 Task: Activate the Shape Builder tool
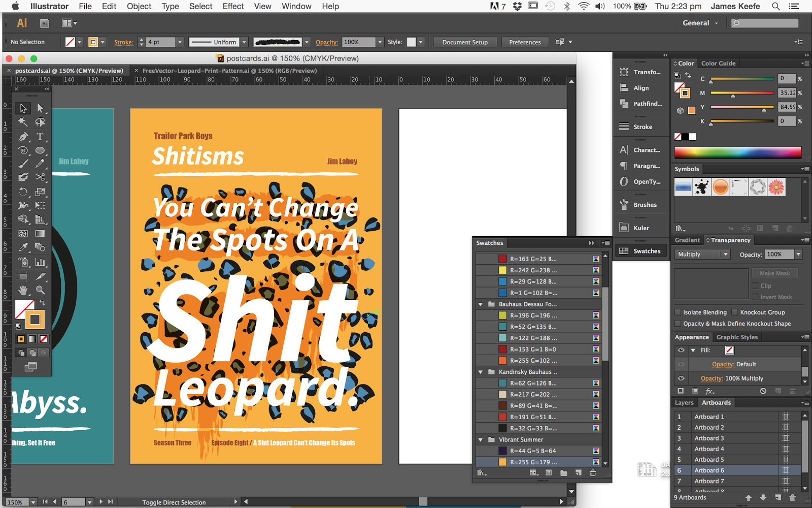tap(23, 219)
